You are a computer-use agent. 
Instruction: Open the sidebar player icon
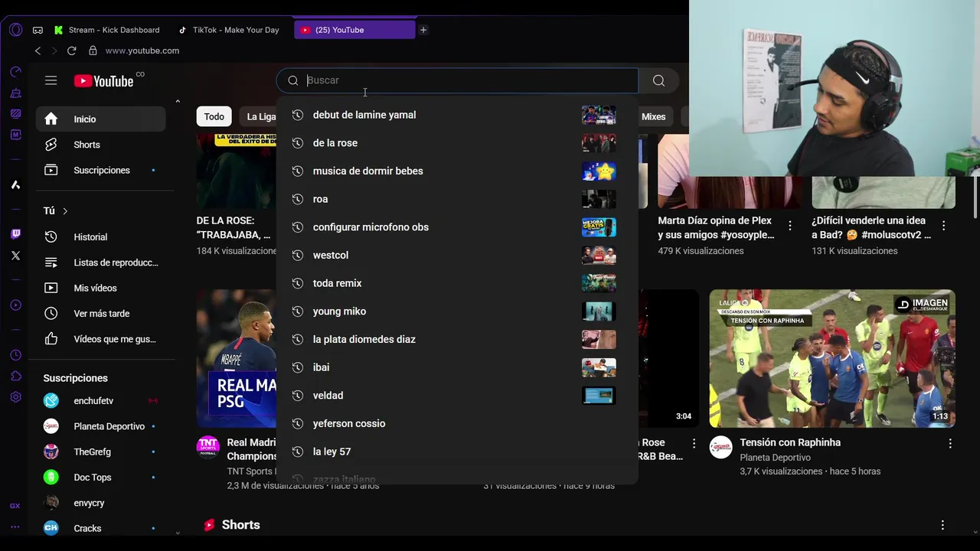pos(15,305)
